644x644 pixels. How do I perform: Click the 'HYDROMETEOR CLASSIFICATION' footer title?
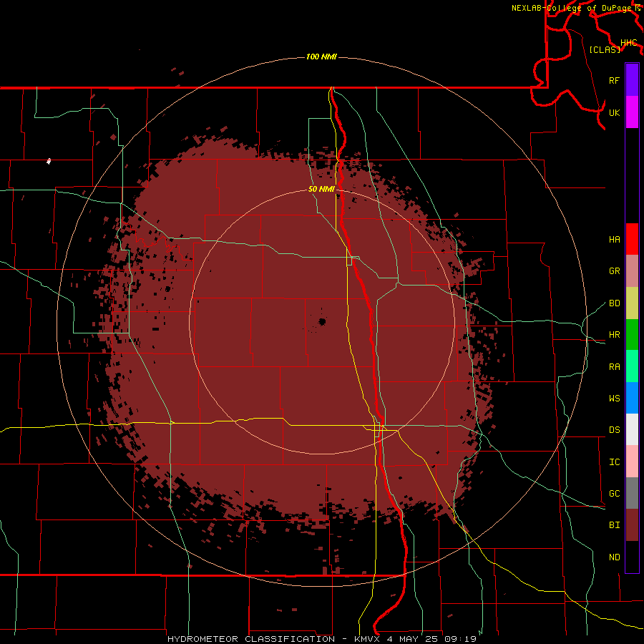click(x=251, y=639)
